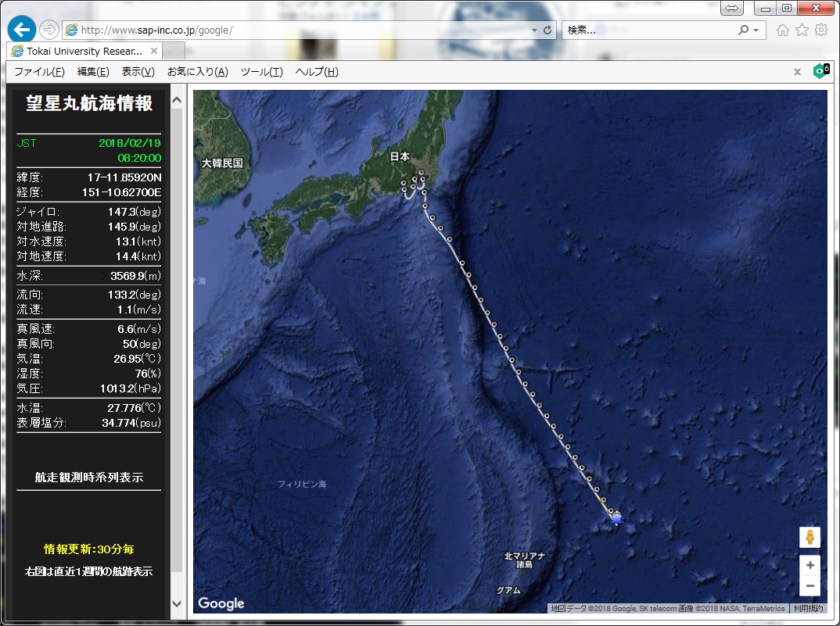
Task: Open 航走観測時系列表示 link
Action: tap(89, 478)
